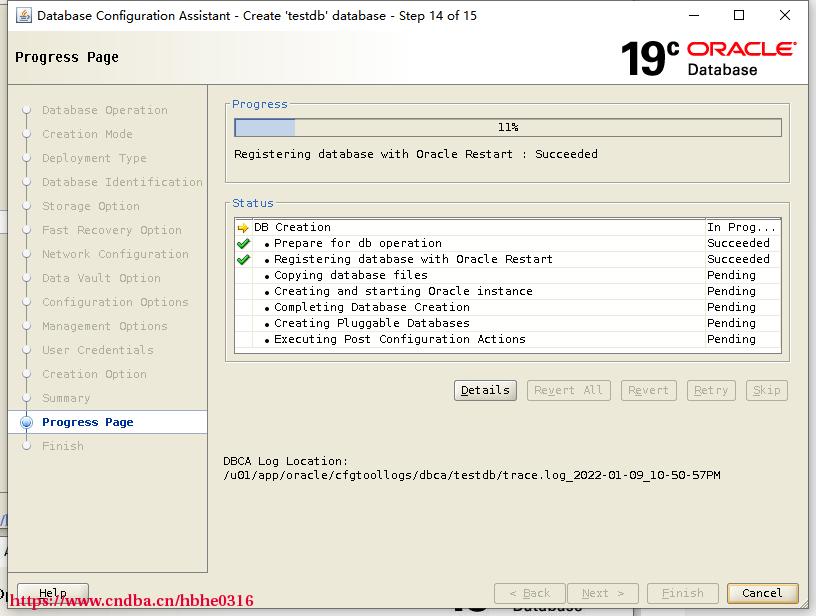816x616 pixels.
Task: Click the 'Registering database... Succeeded' progress message
Action: pos(416,154)
